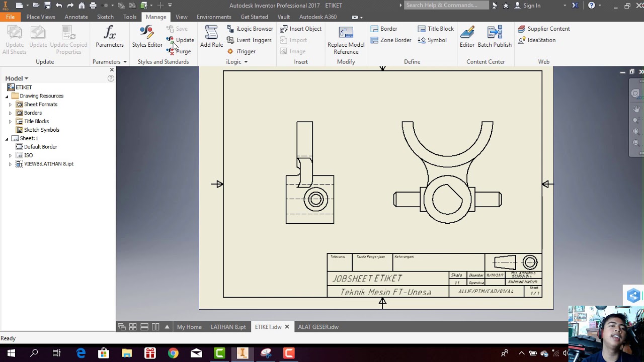Click the Add Rule icon
644x362 pixels.
tap(211, 37)
